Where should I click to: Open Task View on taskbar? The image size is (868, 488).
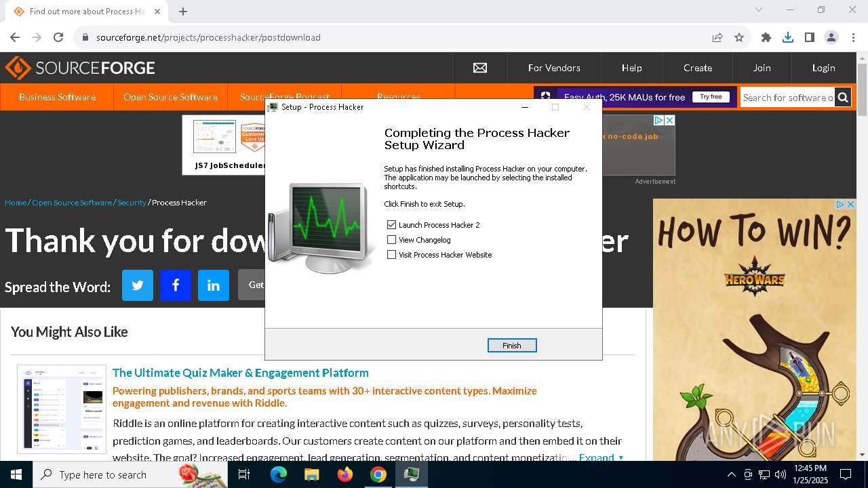click(x=244, y=474)
